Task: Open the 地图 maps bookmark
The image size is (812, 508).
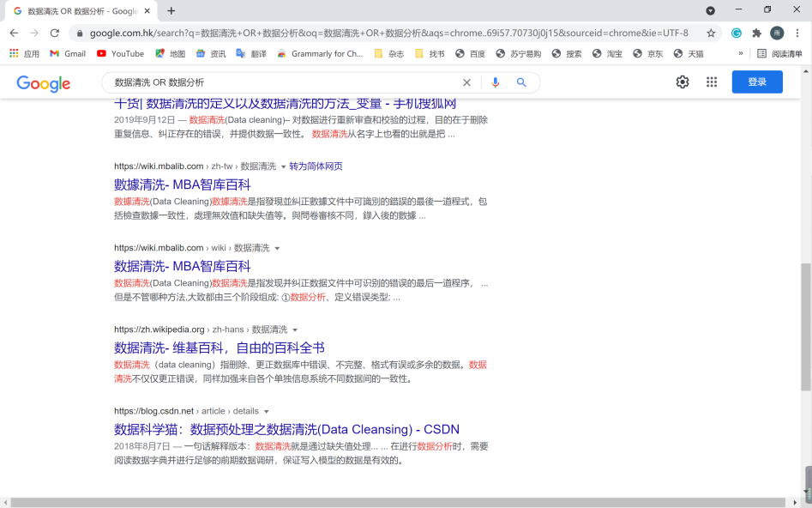Action: (171, 53)
